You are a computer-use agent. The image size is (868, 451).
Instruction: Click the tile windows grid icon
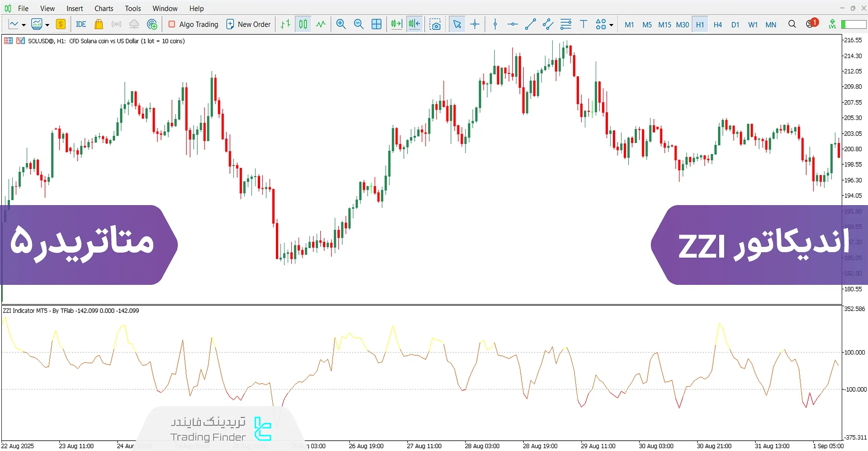click(x=376, y=24)
